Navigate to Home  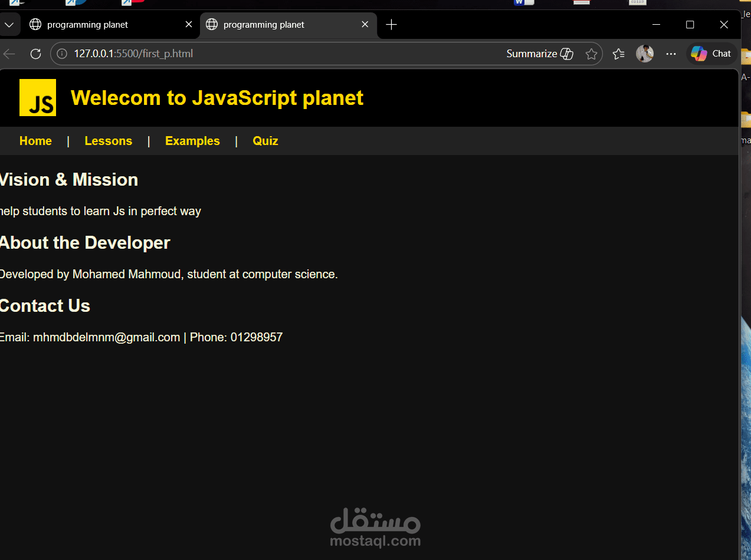[x=35, y=140]
